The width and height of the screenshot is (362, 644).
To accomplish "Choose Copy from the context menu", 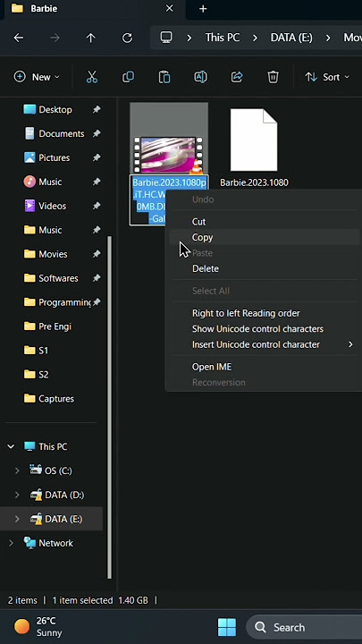I will [265, 237].
